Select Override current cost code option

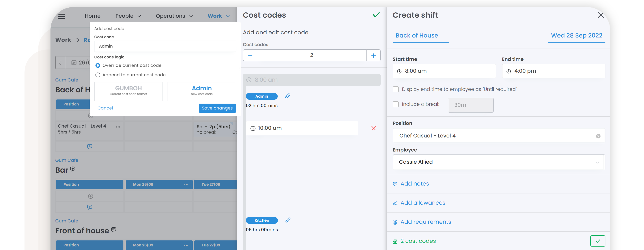98,65
